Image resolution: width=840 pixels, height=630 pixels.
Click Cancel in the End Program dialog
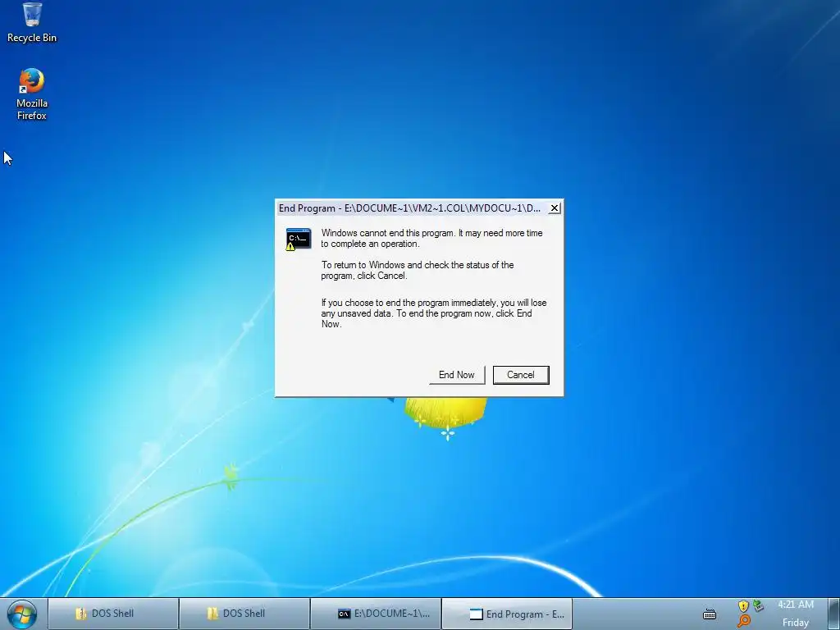pos(521,375)
